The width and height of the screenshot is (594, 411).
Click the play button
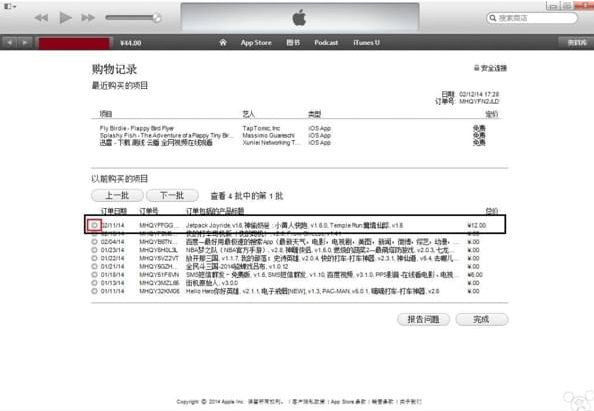[x=66, y=17]
